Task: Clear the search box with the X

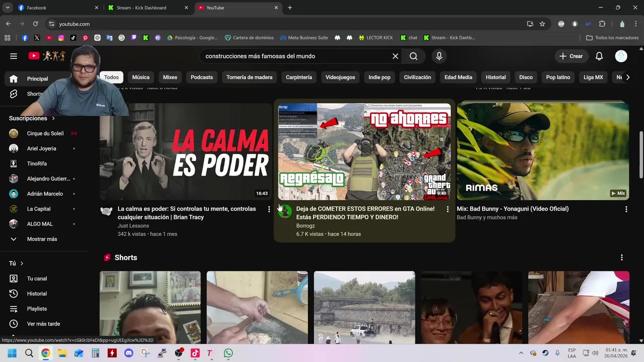Action: coord(395,56)
